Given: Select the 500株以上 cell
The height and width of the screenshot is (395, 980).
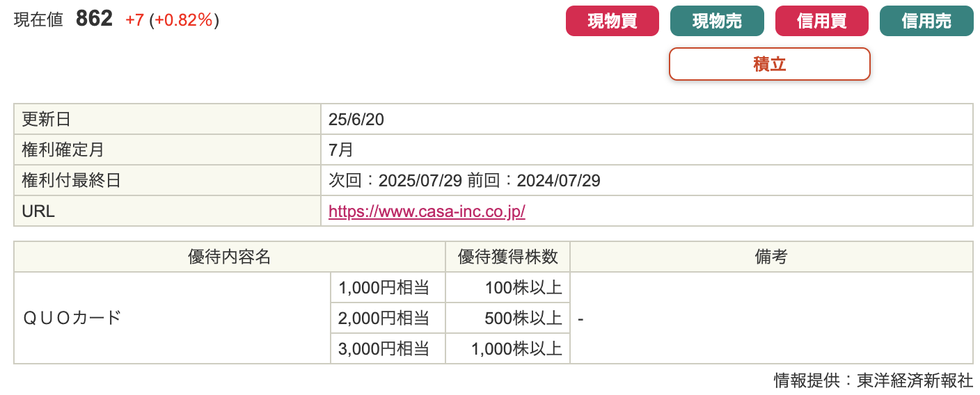Looking at the screenshot, I should coord(507,318).
